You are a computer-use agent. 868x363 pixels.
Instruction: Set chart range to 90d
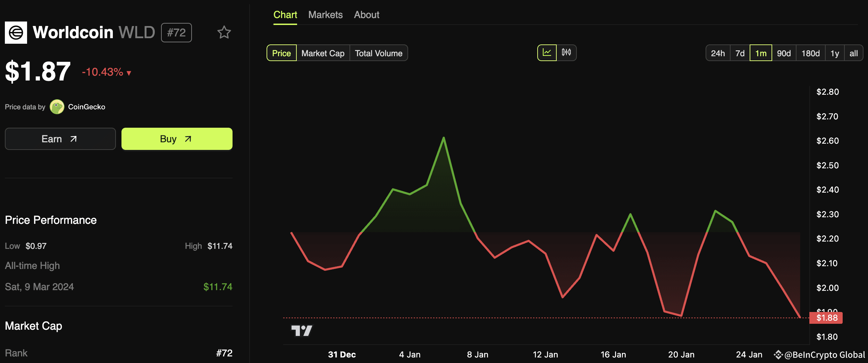click(x=784, y=53)
